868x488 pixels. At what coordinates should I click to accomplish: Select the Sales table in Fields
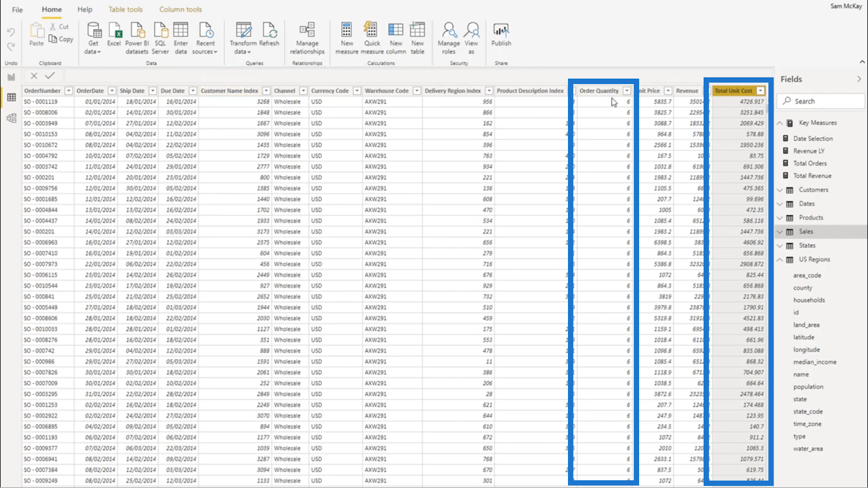coord(806,232)
